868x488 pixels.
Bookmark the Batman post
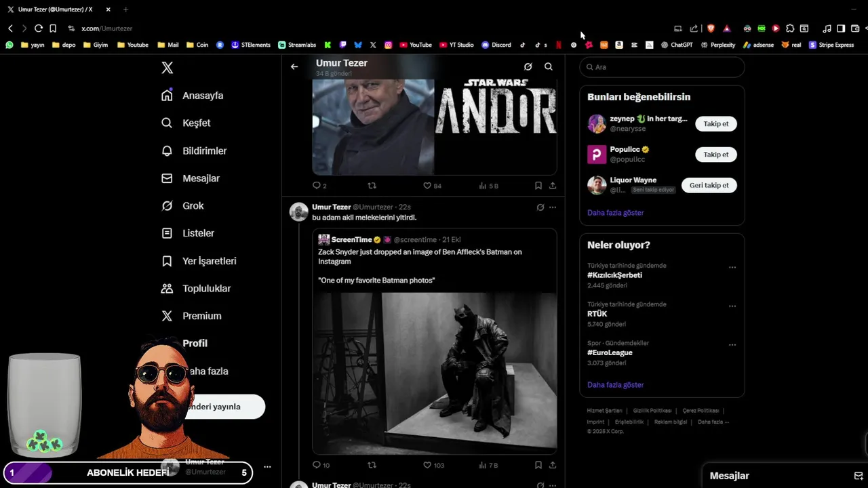[538, 465]
